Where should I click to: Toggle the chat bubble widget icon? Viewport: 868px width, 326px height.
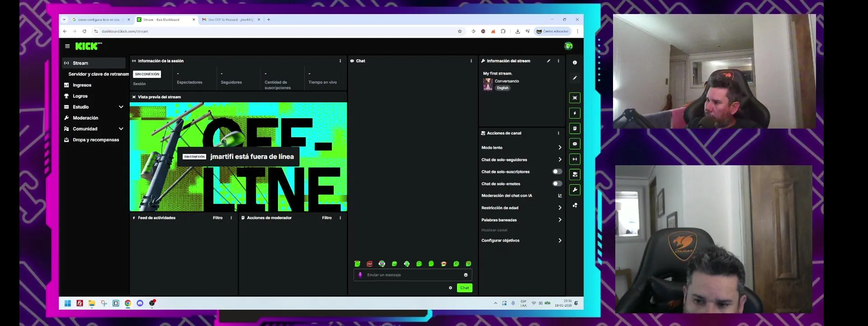click(x=575, y=144)
